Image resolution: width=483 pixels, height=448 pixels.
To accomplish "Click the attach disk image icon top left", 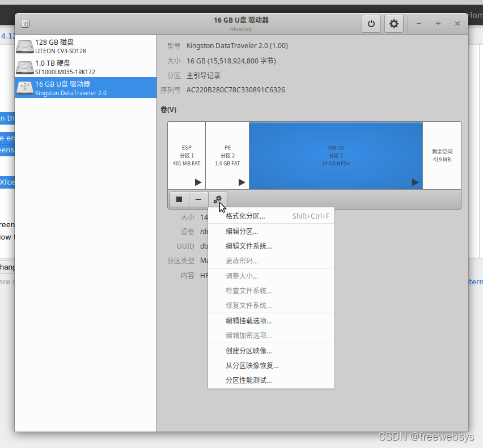I will coord(26,24).
